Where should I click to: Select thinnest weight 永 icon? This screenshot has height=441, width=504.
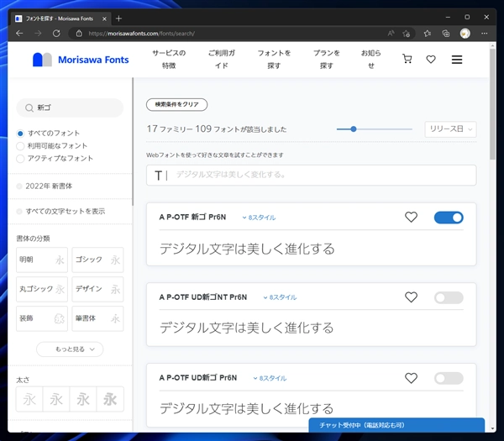tap(29, 400)
